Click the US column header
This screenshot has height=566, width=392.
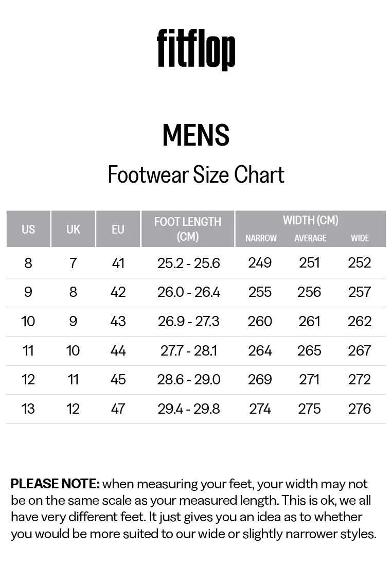tap(28, 229)
